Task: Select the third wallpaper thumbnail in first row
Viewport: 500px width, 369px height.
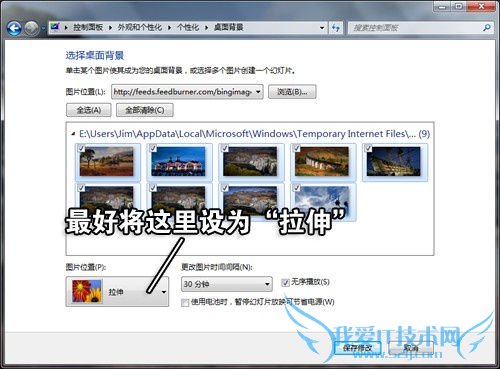Action: coord(250,162)
